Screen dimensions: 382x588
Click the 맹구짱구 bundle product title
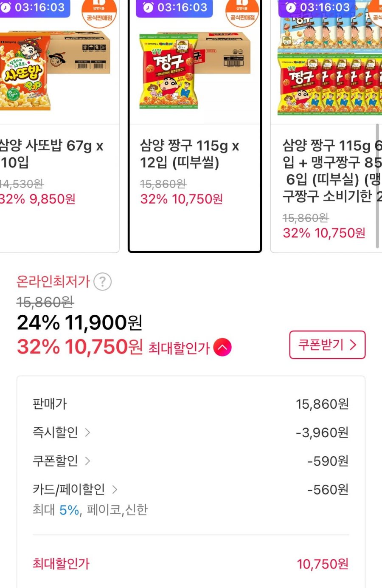pyautogui.click(x=332, y=171)
